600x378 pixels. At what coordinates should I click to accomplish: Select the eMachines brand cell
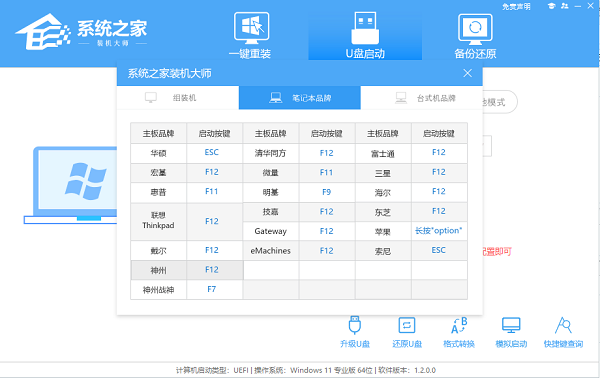coord(271,251)
